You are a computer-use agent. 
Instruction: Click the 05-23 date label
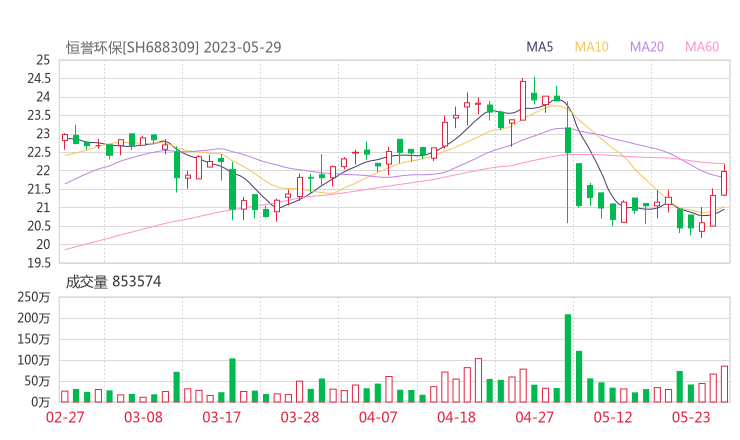[691, 417]
